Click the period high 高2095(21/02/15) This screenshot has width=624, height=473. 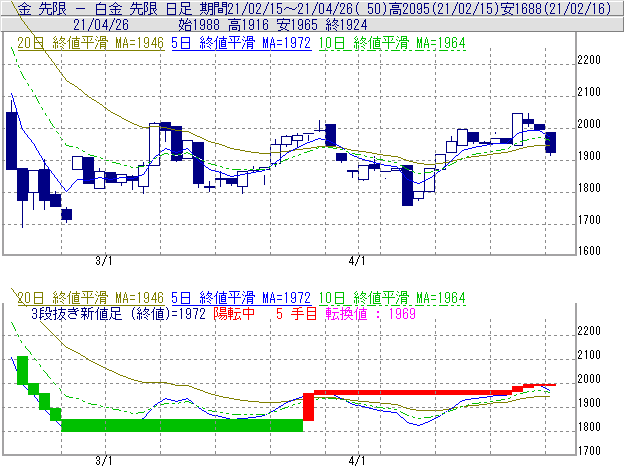pos(445,9)
